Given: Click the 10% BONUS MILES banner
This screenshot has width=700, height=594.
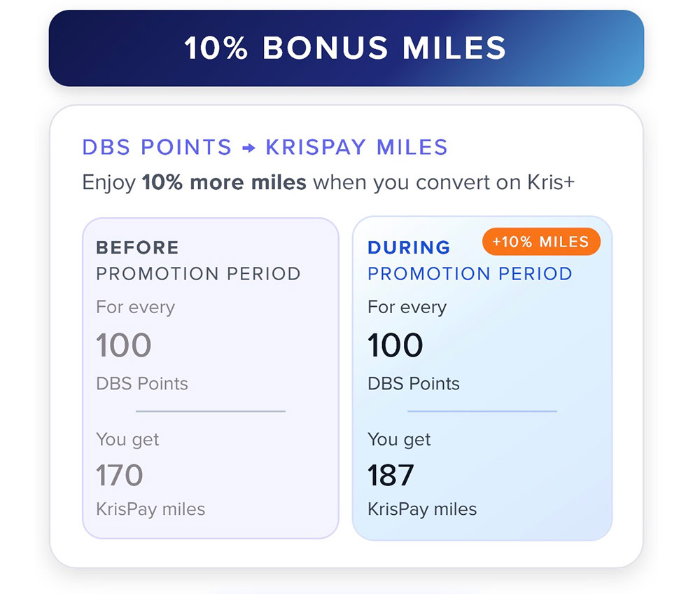Looking at the screenshot, I should click(x=346, y=48).
